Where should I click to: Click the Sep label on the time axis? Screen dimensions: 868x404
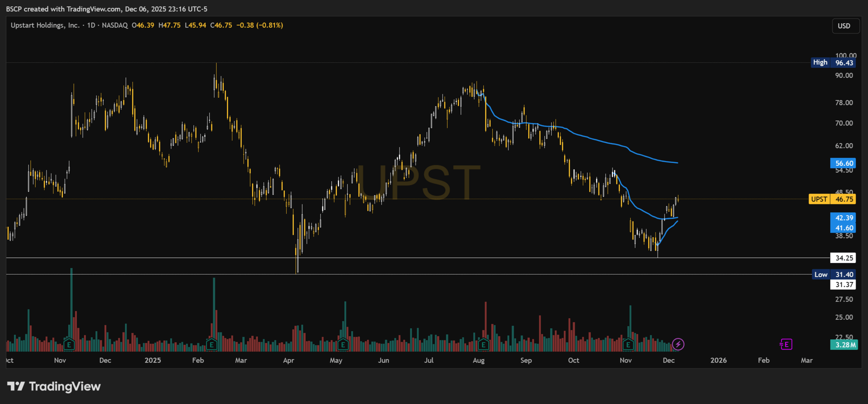[x=526, y=360]
